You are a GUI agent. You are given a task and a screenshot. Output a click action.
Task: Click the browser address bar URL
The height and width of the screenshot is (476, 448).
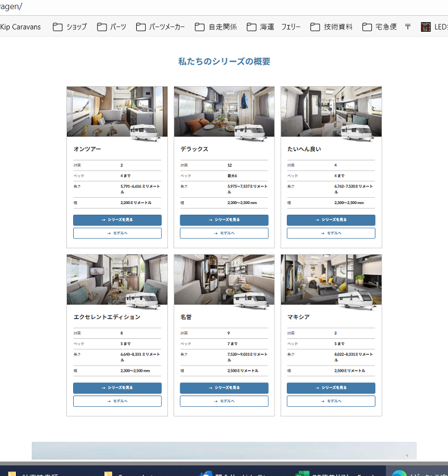pyautogui.click(x=11, y=6)
